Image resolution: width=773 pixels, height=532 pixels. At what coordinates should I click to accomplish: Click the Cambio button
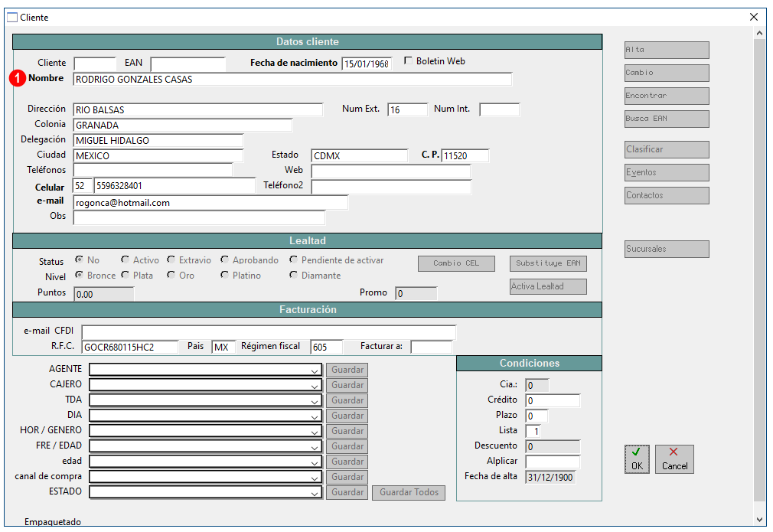coord(667,73)
